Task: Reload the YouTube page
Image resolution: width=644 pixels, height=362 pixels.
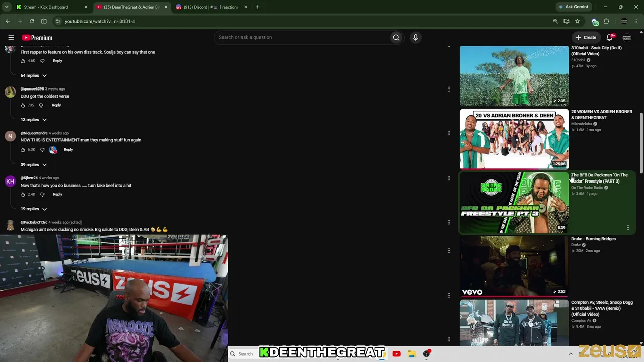Action: coord(32,21)
